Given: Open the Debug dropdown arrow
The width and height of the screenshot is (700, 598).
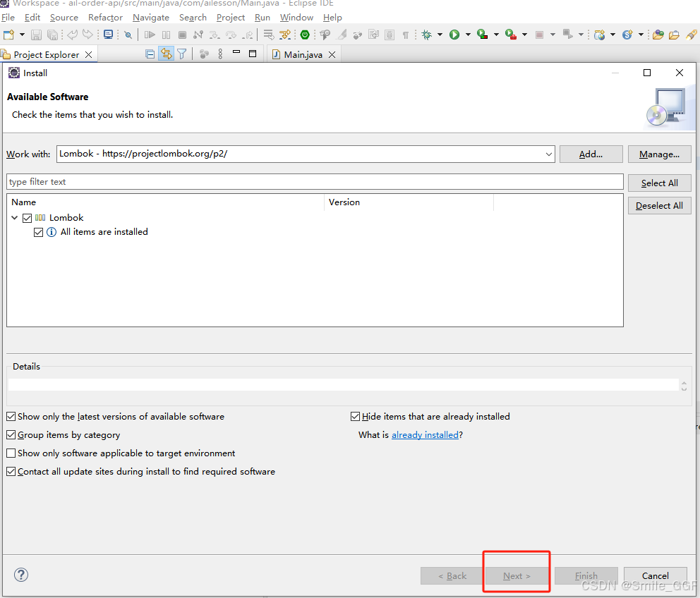Looking at the screenshot, I should coord(440,35).
